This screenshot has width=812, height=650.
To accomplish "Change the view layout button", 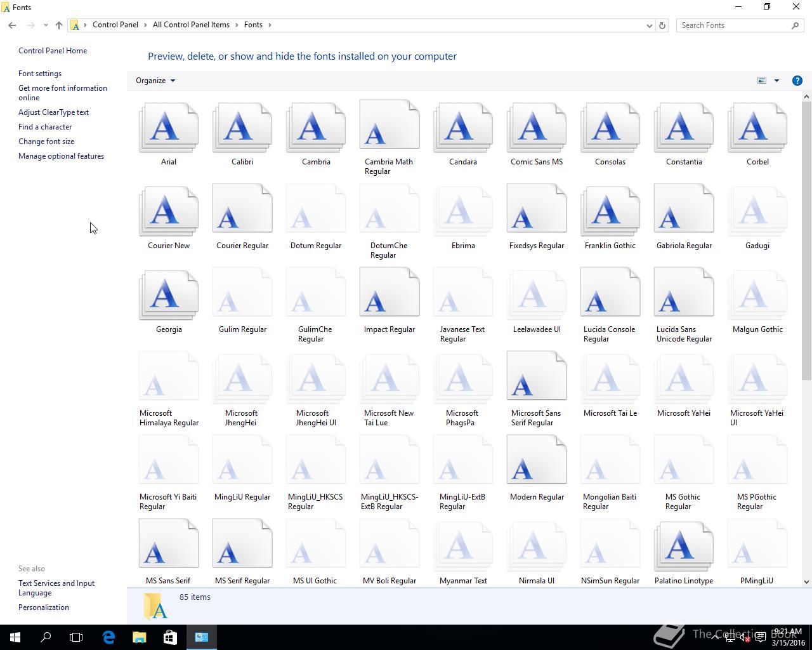I will 762,81.
